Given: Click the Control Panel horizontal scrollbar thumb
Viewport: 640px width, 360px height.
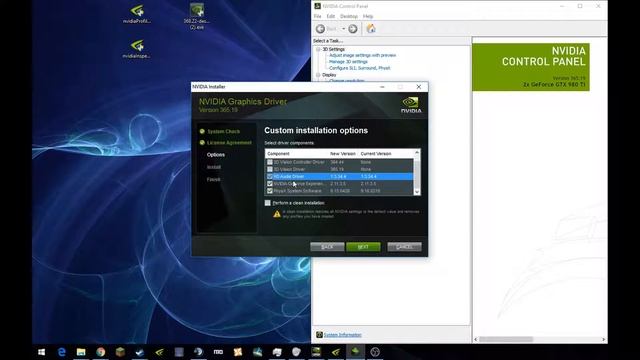Looking at the screenshot, I should pos(506,339).
